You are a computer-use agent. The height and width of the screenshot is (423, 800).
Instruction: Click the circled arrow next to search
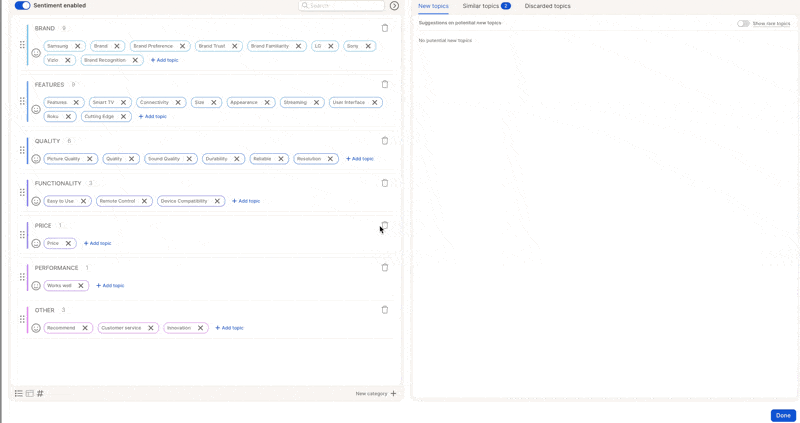[x=394, y=6]
